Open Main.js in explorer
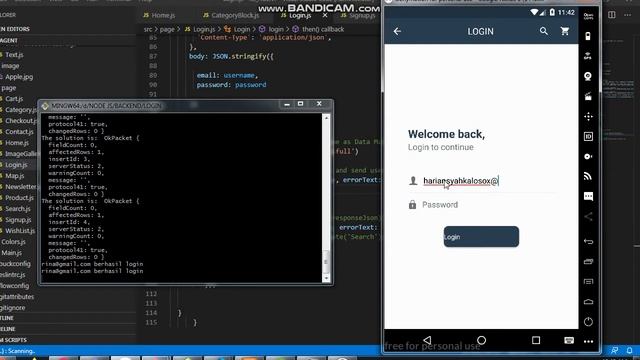The width and height of the screenshot is (640, 360). [11, 253]
